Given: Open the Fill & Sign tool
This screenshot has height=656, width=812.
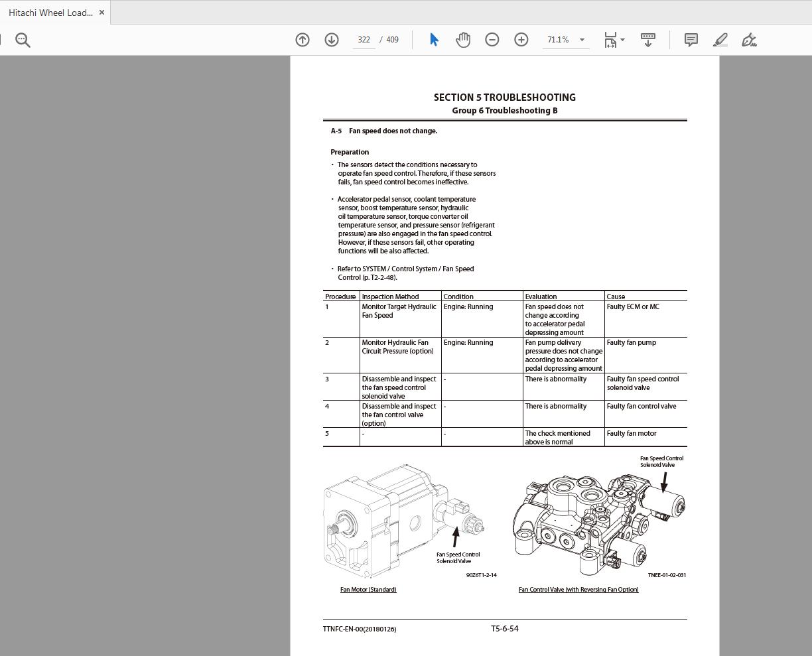Looking at the screenshot, I should click(x=749, y=40).
